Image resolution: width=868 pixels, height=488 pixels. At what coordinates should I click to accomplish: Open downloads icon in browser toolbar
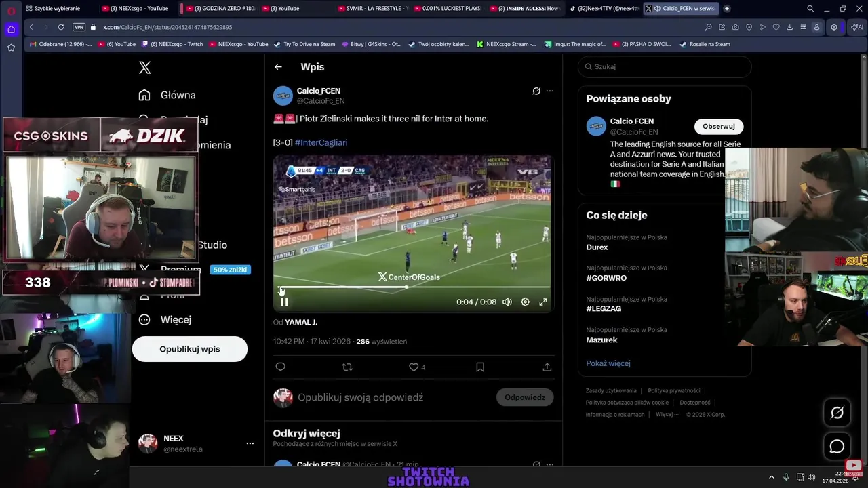coord(789,27)
